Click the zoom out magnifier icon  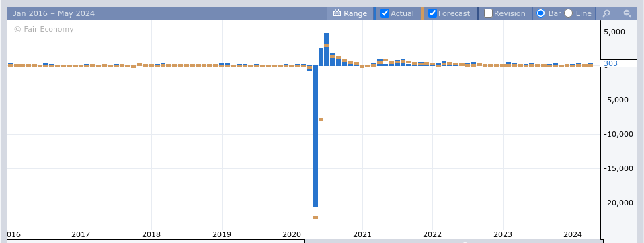(x=627, y=13)
